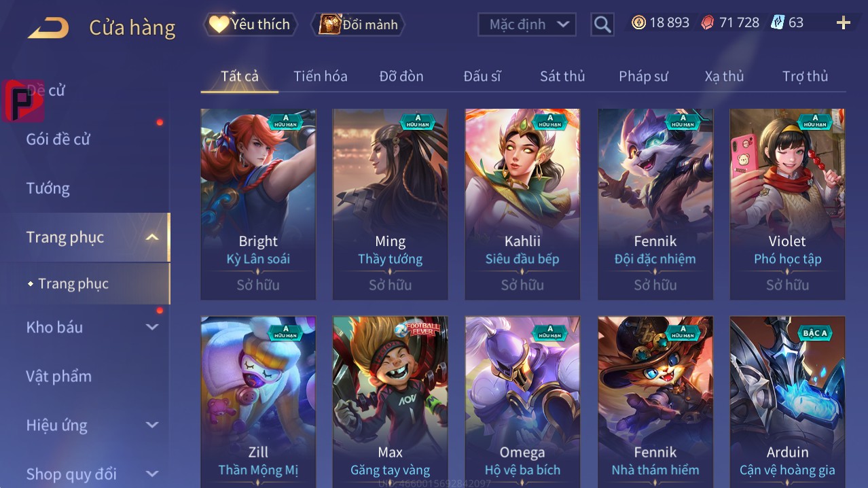Open the Mặc định sort dropdown
Screen dimensions: 868x488
(527, 24)
